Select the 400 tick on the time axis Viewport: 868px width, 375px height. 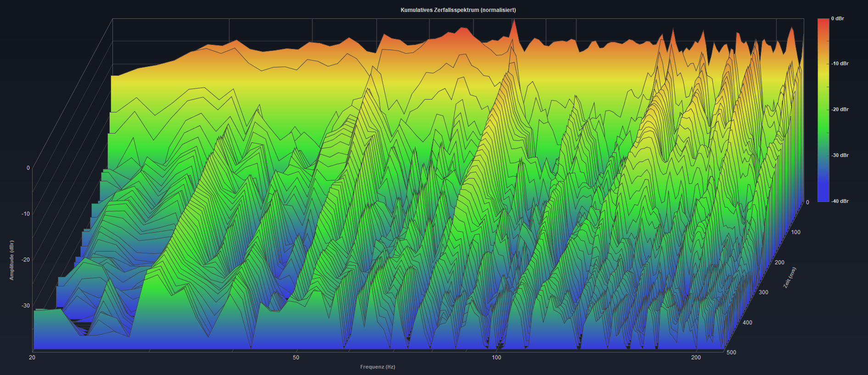747,323
